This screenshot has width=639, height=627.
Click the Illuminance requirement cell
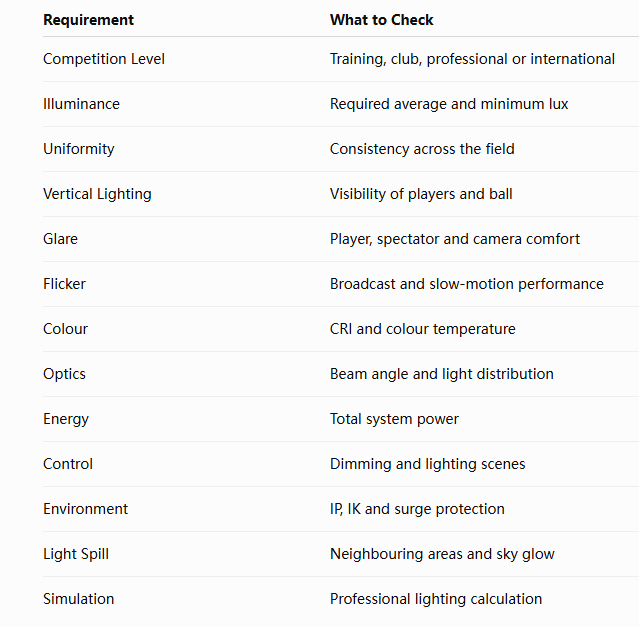82,104
